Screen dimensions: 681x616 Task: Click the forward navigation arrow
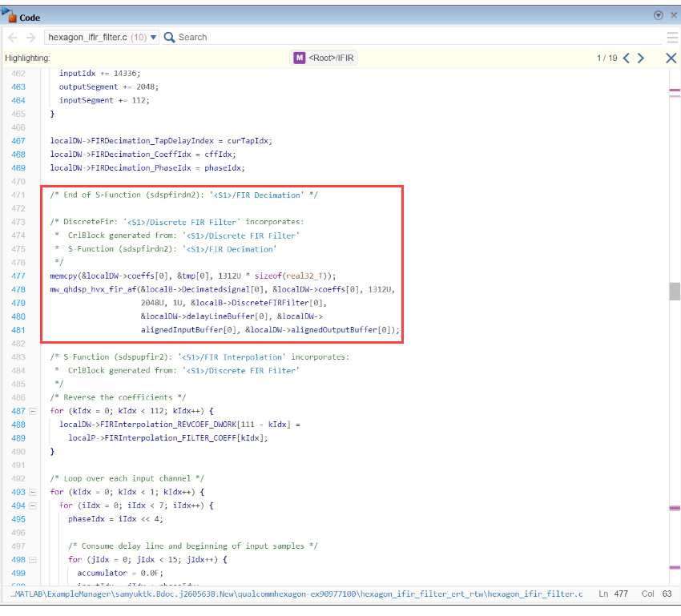[30, 37]
